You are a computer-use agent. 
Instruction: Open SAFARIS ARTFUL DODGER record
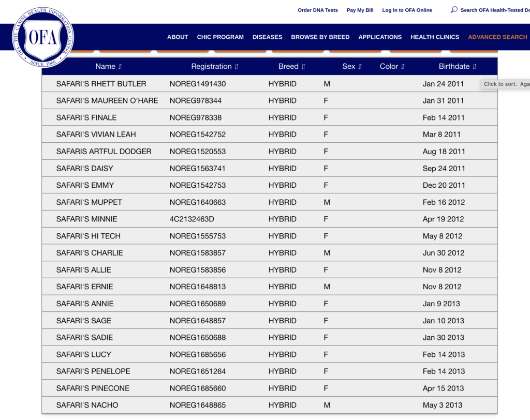[104, 152]
